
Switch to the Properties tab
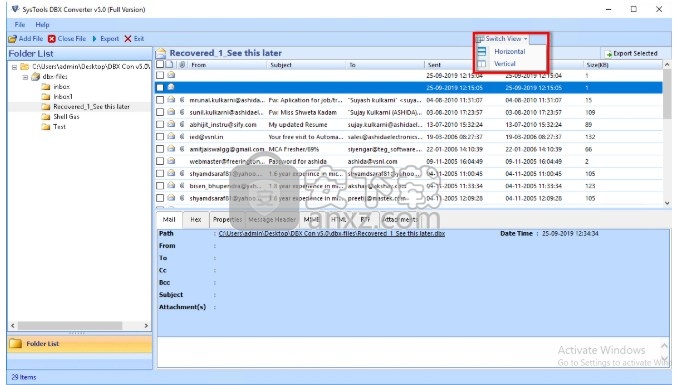click(227, 220)
